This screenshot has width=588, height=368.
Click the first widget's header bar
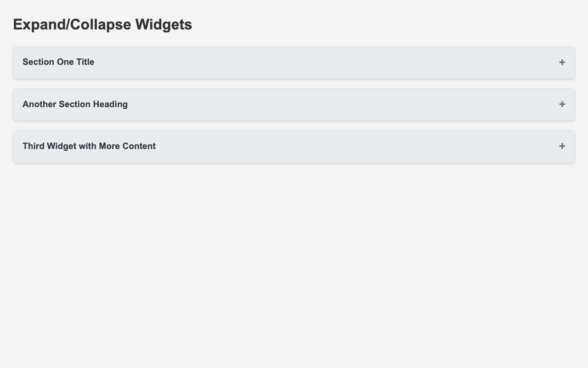[x=294, y=62]
